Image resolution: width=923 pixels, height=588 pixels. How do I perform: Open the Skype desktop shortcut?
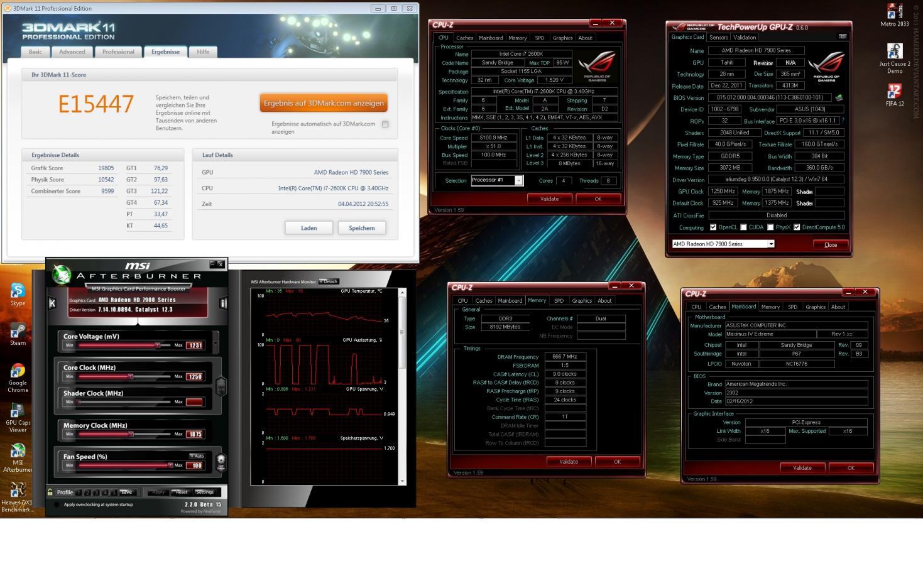[x=18, y=294]
